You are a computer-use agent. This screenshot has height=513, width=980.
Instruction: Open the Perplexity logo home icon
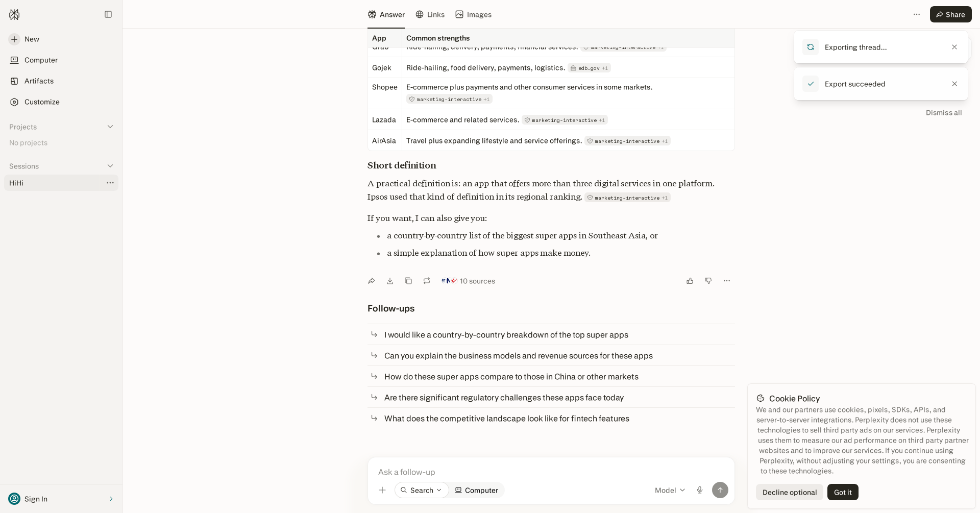point(14,14)
